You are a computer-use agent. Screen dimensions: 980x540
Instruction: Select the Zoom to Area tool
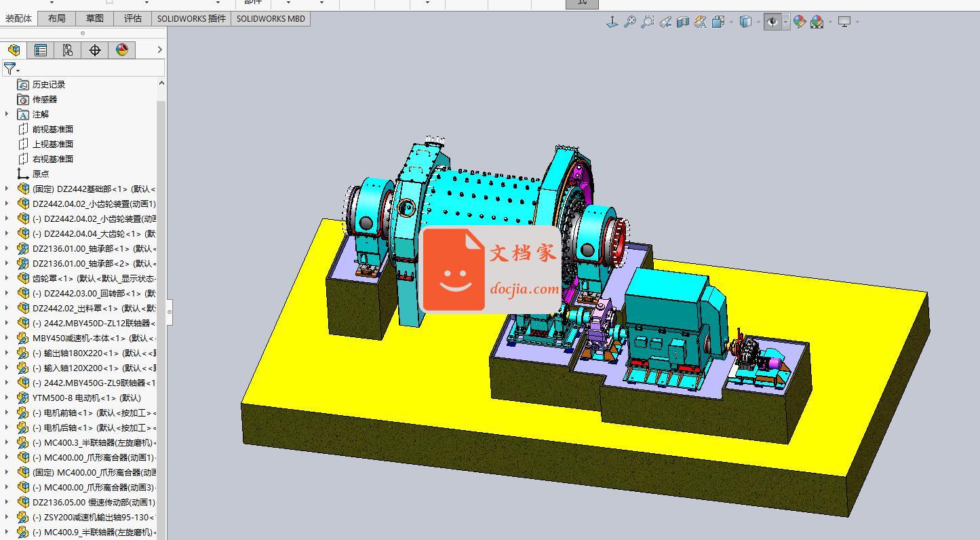point(647,22)
